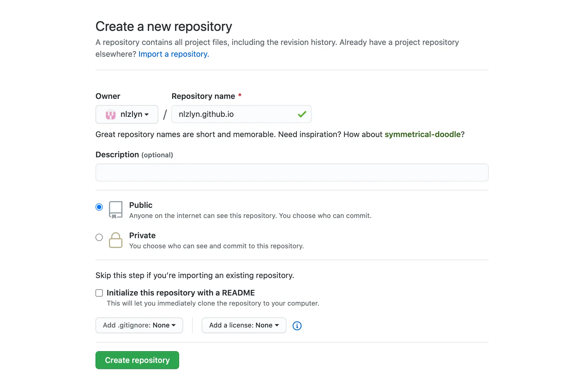Focus the Repository name input field
The image size is (588, 382).
pyautogui.click(x=236, y=114)
